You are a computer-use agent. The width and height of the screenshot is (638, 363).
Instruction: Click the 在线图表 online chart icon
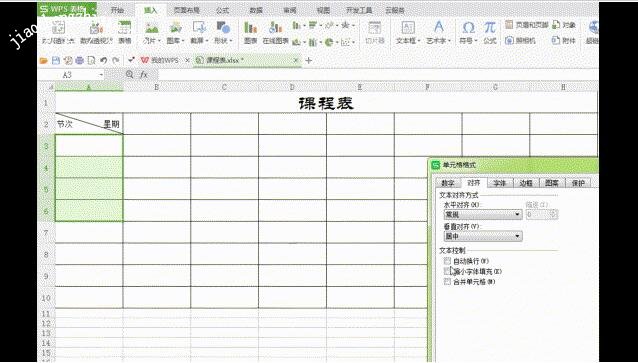(275, 28)
